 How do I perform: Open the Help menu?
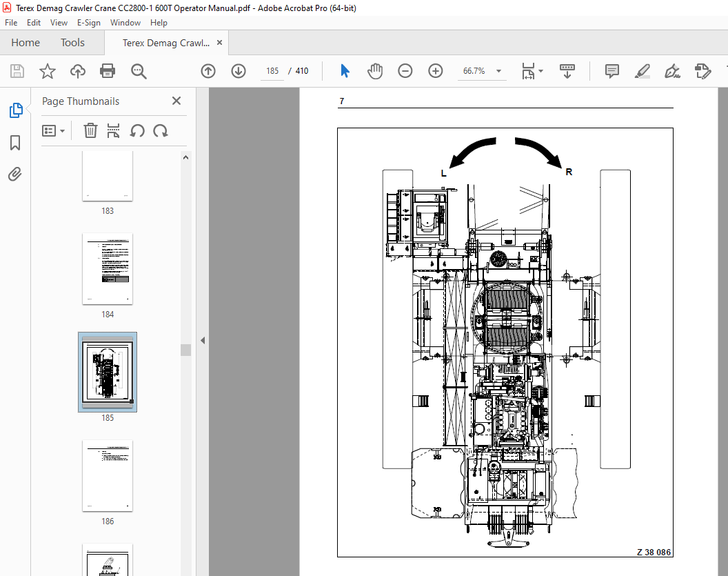pyautogui.click(x=159, y=23)
